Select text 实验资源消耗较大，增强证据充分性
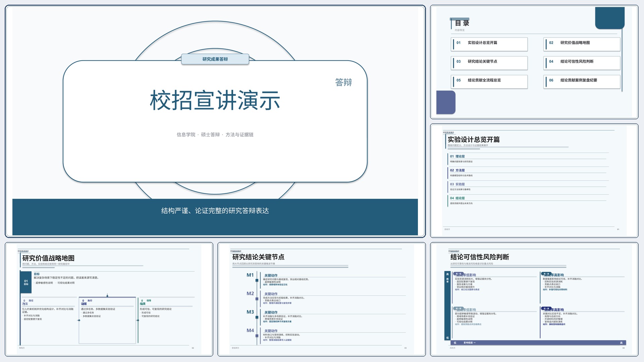This screenshot has width=644, height=362. tap(473, 279)
